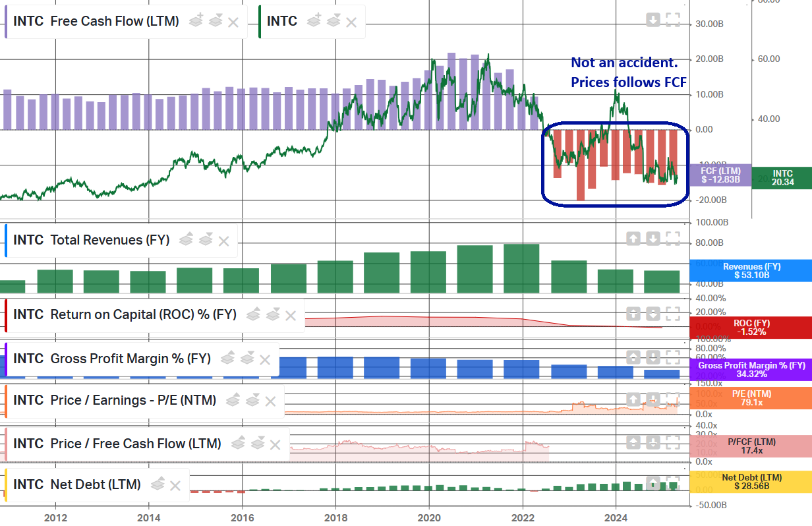
Task: Move the P/FCF (LTM) pane down
Action: pyautogui.click(x=652, y=442)
